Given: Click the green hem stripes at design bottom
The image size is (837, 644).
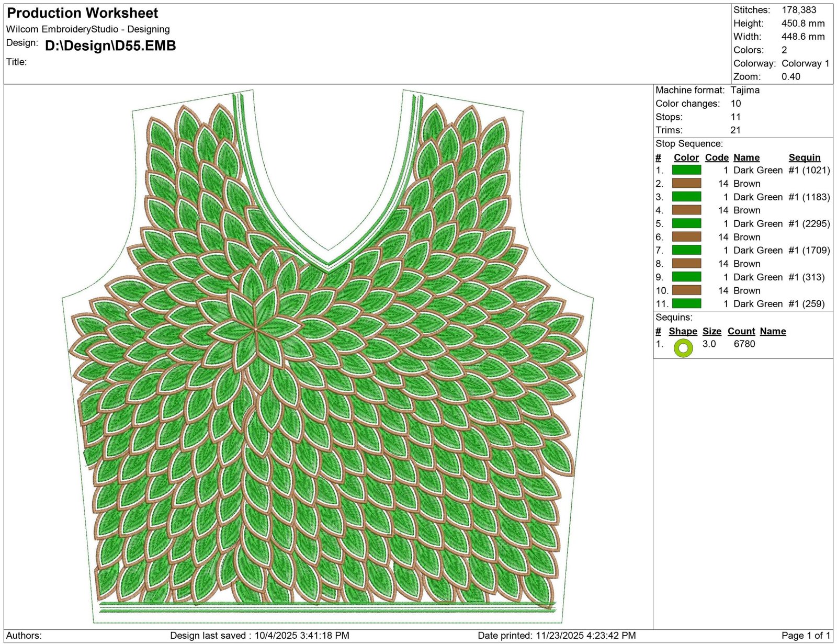Looking at the screenshot, I should [327, 607].
